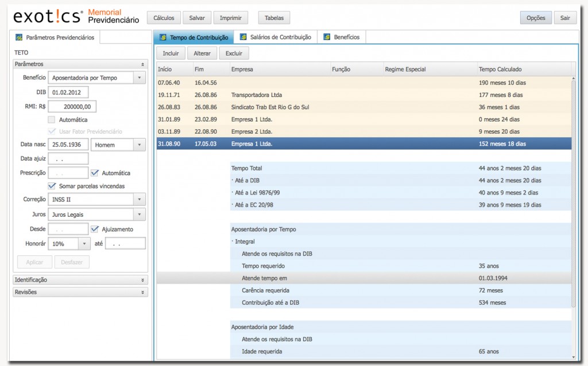The width and height of the screenshot is (588, 366).
Task: Open Opções
Action: click(536, 18)
